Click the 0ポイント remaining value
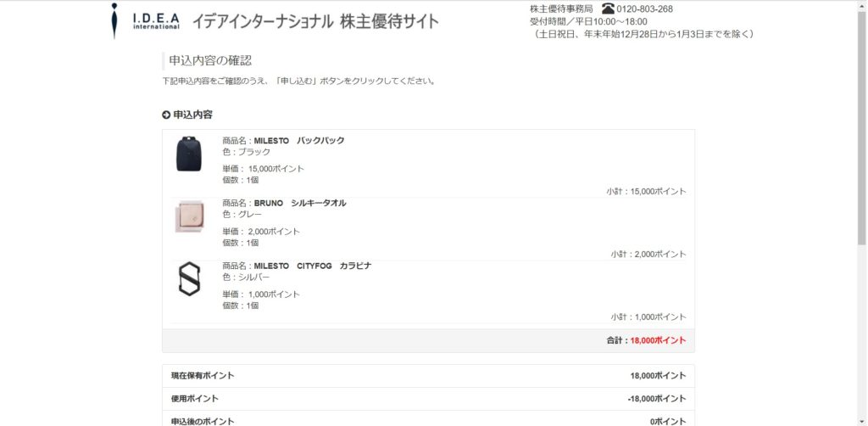This screenshot has height=426, width=868. [668, 422]
